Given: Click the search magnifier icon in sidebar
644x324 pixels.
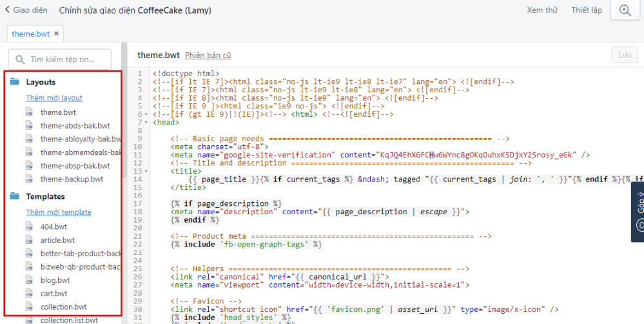Looking at the screenshot, I should tap(20, 59).
